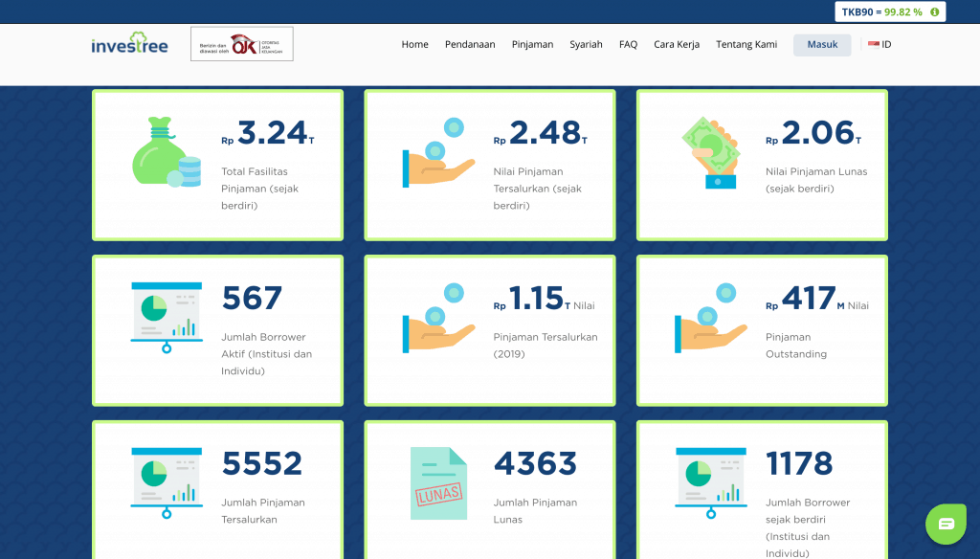Open the Pinjaman menu
980x559 pixels.
[x=532, y=44]
